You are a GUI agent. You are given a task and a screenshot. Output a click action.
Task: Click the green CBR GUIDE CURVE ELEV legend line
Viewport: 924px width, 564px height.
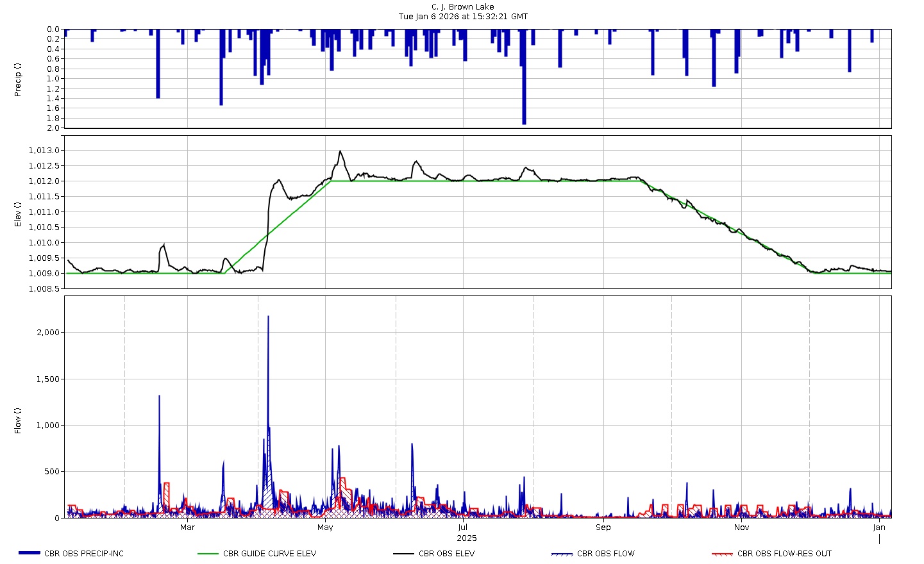tap(208, 554)
